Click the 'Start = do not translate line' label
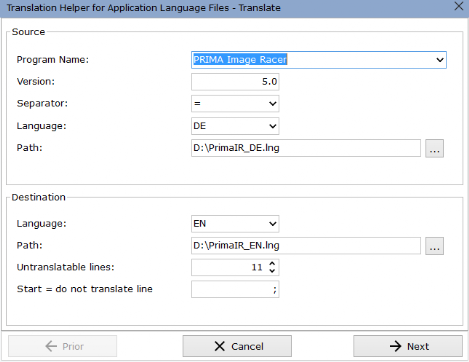Image resolution: width=469 pixels, height=362 pixels. (85, 289)
